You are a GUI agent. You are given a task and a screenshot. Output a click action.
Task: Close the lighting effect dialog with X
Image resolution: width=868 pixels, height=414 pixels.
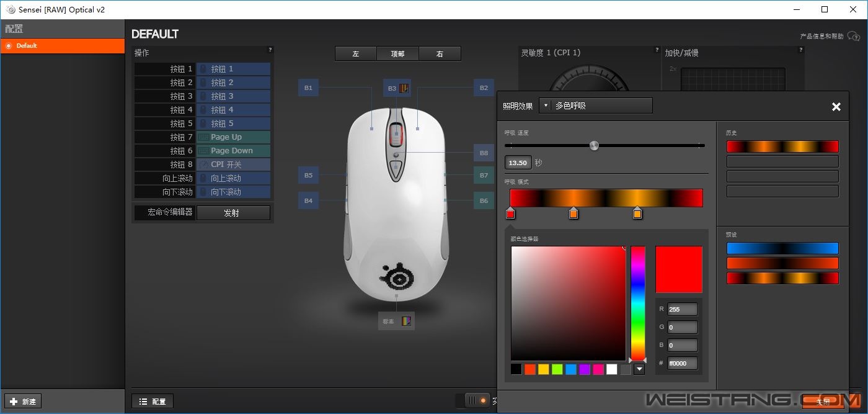pos(836,107)
